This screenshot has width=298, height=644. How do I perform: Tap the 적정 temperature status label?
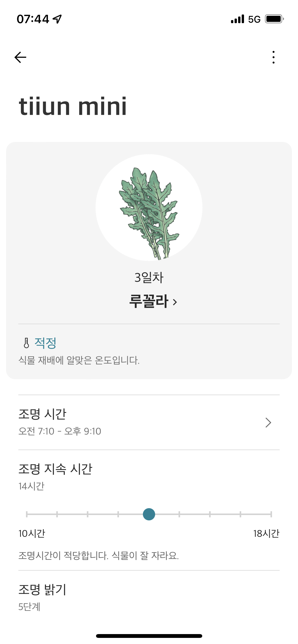pos(45,343)
